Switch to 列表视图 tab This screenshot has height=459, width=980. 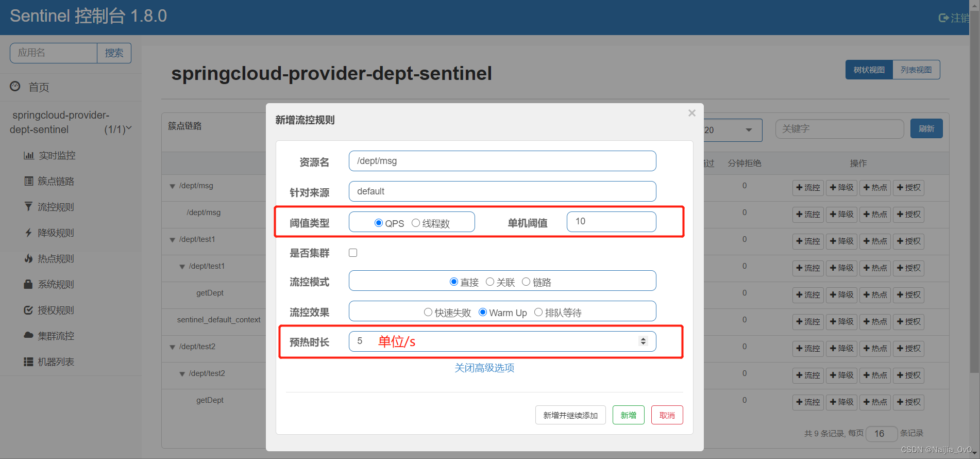[x=916, y=70]
